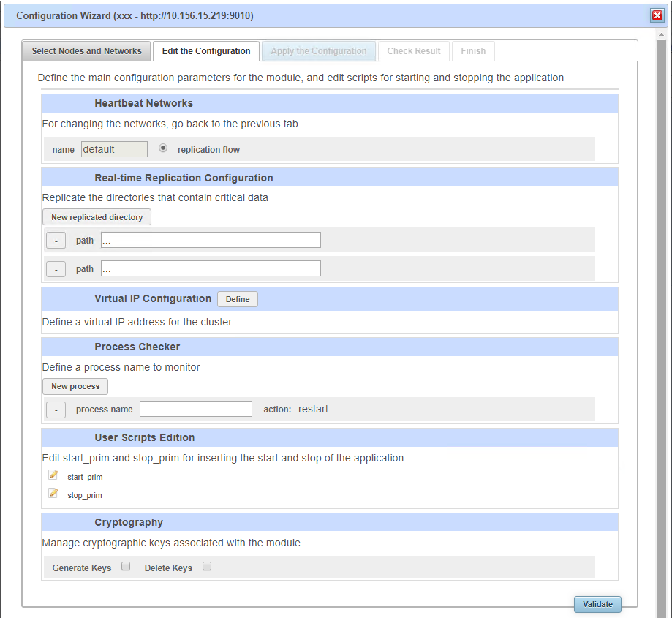This screenshot has width=672, height=618.
Task: Enable the Delete Keys checkbox
Action: click(206, 566)
